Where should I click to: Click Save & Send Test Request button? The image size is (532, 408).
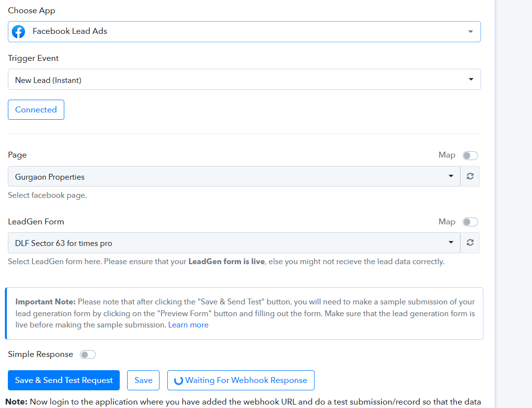point(64,380)
